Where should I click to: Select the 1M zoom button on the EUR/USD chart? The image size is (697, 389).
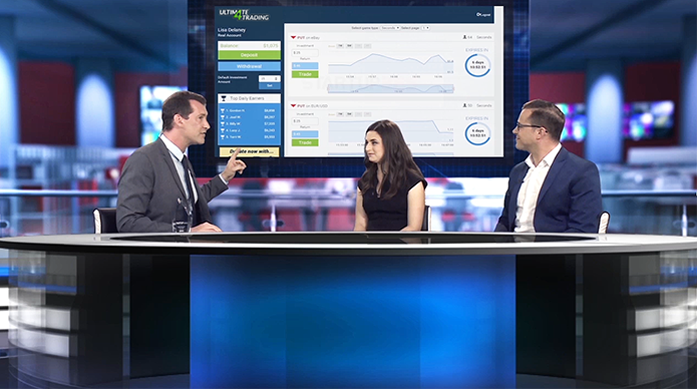(x=340, y=114)
